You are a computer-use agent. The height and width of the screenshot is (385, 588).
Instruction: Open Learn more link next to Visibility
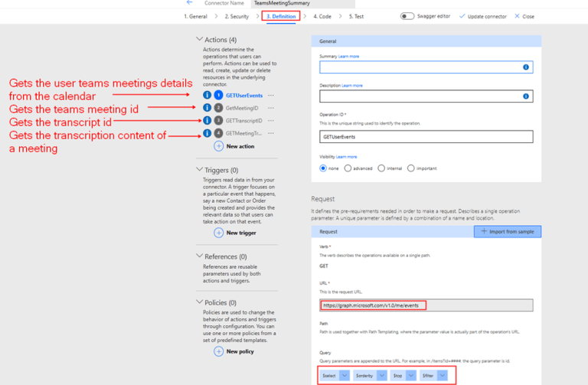[x=347, y=157]
